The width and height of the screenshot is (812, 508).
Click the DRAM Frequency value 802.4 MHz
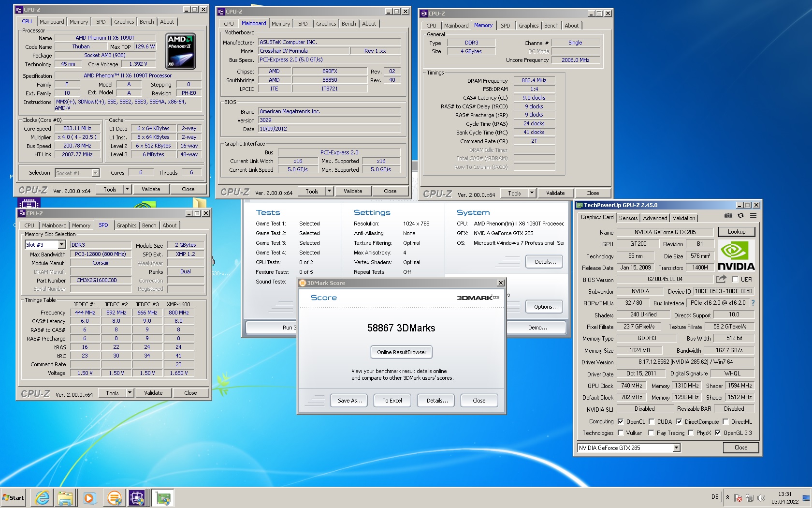point(534,80)
